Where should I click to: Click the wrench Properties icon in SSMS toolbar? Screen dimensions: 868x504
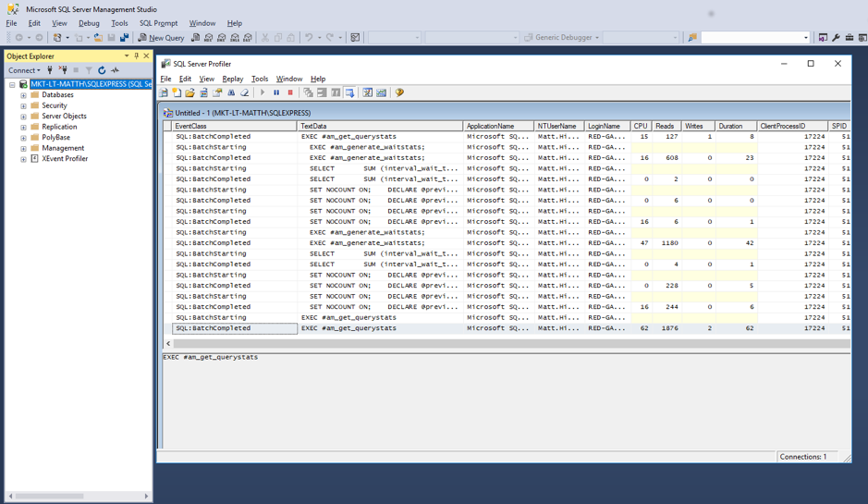[x=836, y=38]
